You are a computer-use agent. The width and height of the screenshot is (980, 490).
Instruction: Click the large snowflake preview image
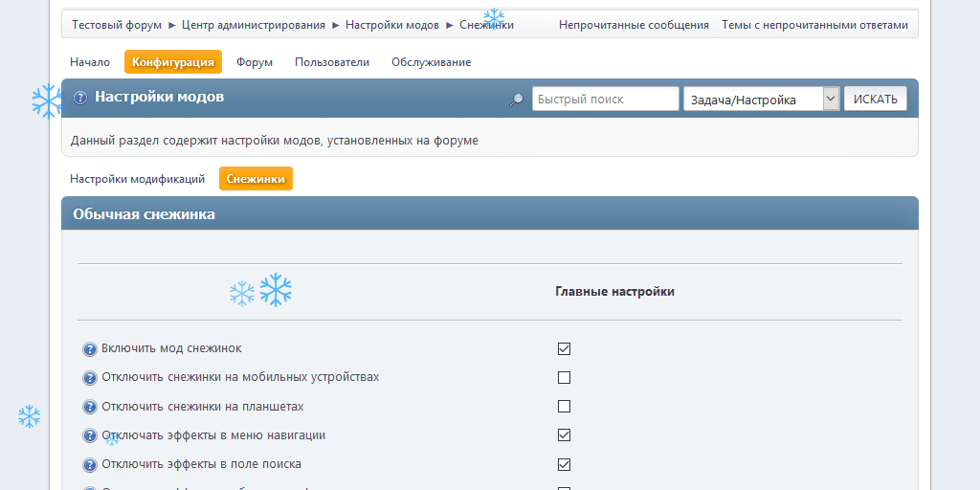276,290
